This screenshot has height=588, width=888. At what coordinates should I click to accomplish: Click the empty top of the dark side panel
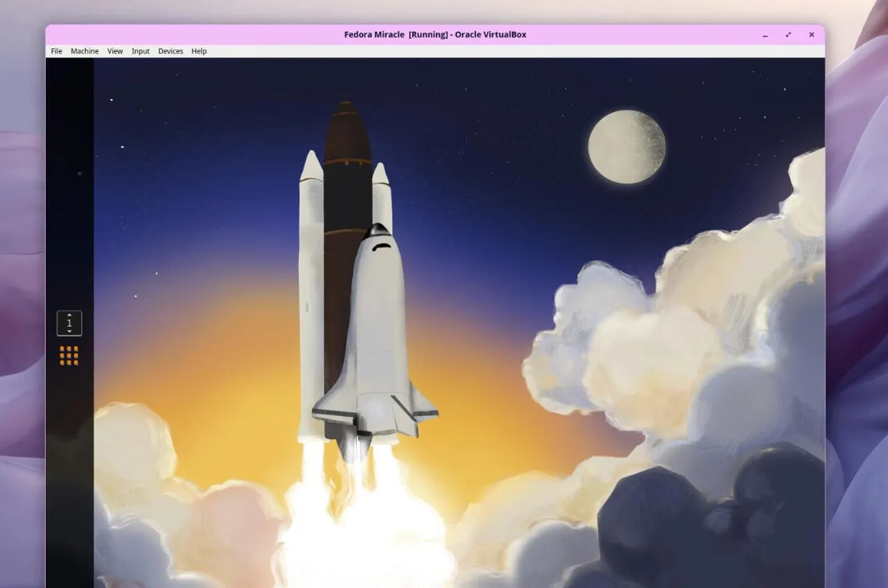[x=69, y=104]
